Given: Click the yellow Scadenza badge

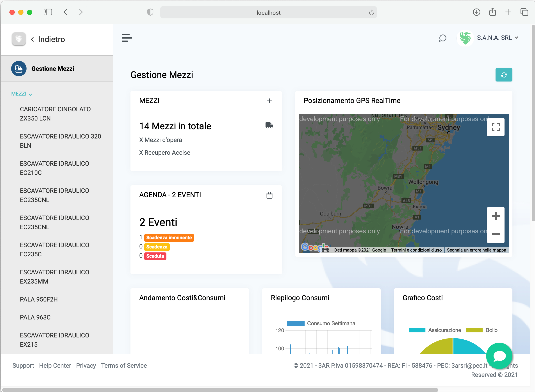Looking at the screenshot, I should pyautogui.click(x=157, y=247).
